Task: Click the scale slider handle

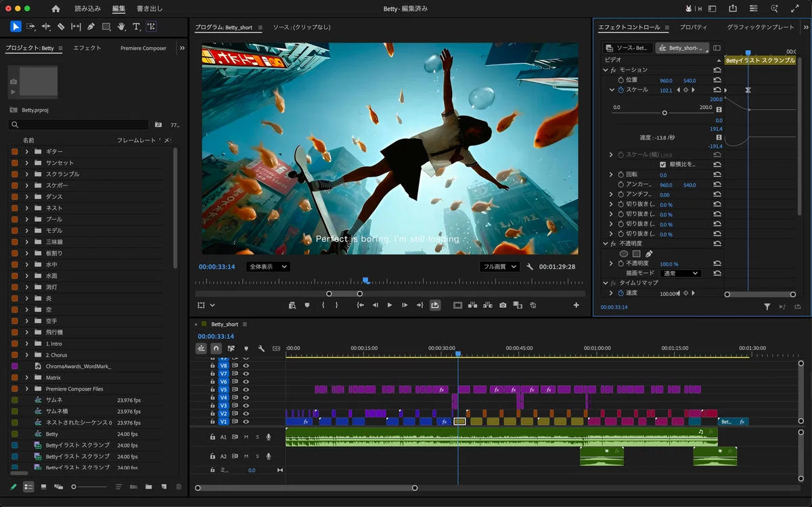Action: [x=664, y=113]
